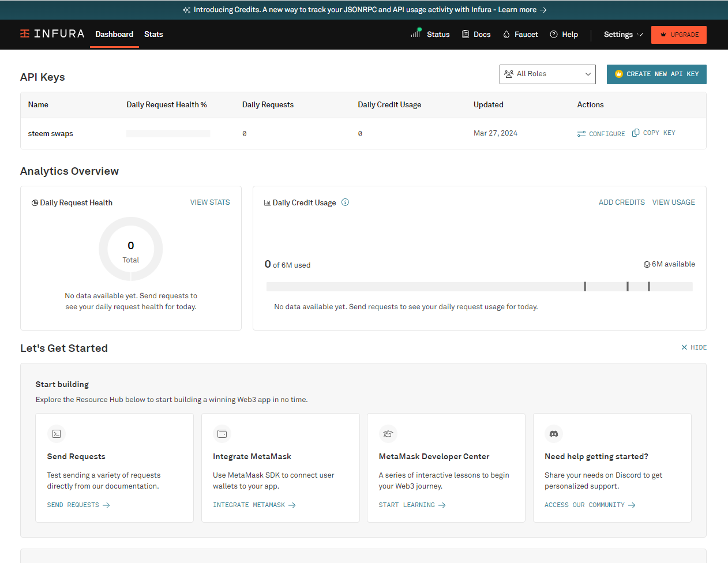
Task: Click the Daily Credit Usage column header
Action: coord(389,105)
